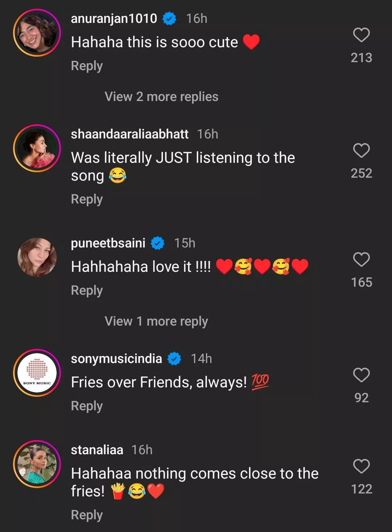Tap the verified badge next to anuranjan1010
This screenshot has width=392, height=532.
[169, 19]
